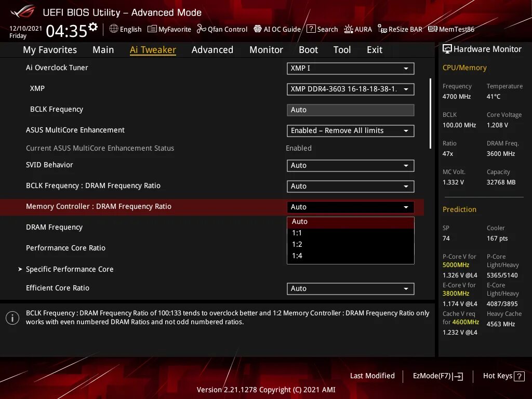
Task: Open the Monitor tab
Action: tap(266, 50)
